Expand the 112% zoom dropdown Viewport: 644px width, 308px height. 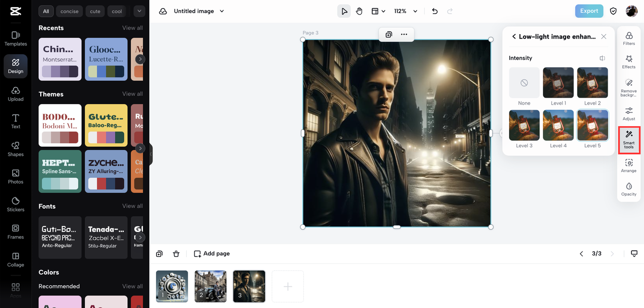click(x=406, y=11)
